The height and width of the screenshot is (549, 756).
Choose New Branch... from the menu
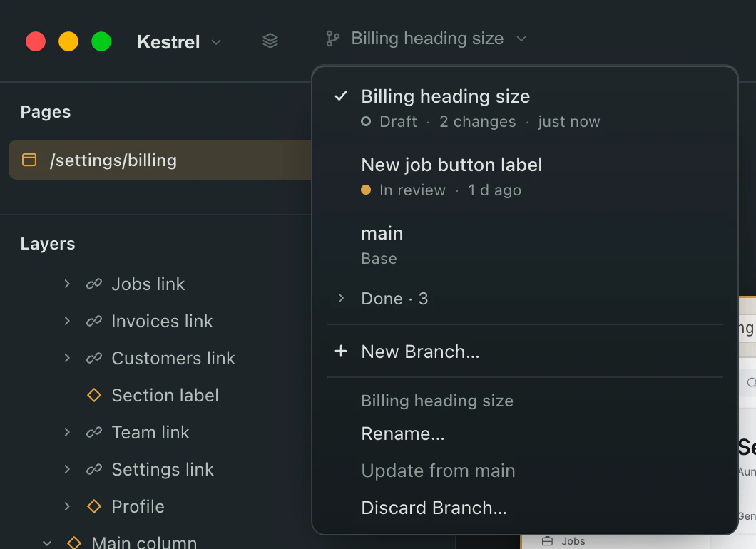coord(525,352)
